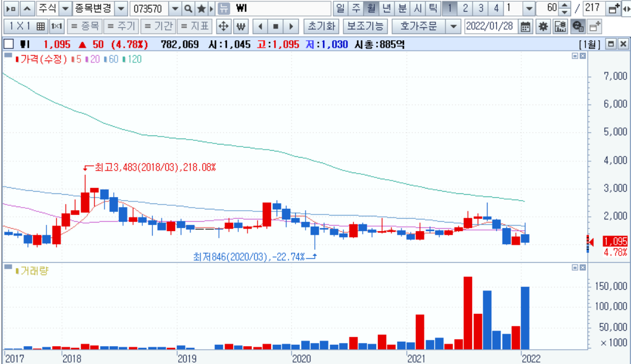The height and width of the screenshot is (364, 631).
Task: Expand the 호가주문 dropdown arrow
Action: pyautogui.click(x=453, y=27)
